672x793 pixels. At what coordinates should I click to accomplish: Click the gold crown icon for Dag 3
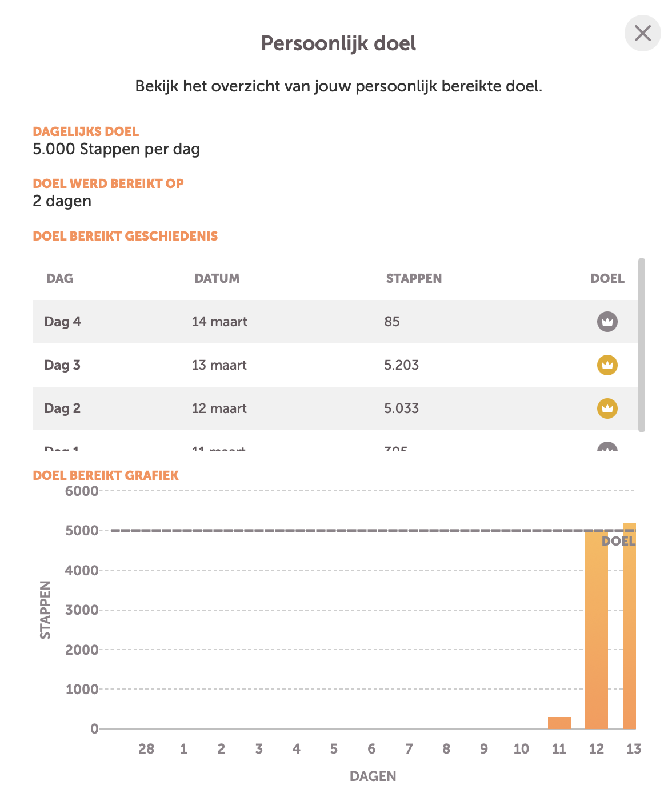tap(607, 365)
